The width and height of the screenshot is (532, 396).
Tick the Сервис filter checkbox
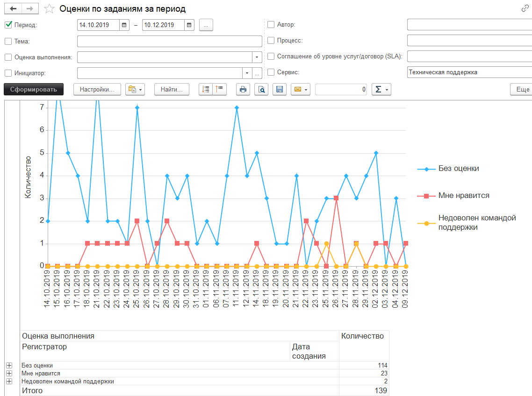(271, 72)
